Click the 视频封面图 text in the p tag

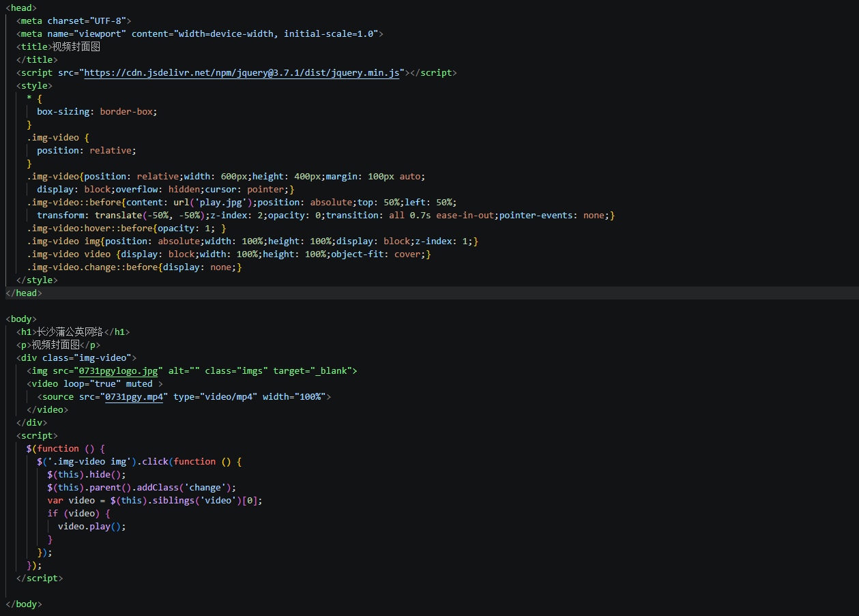[x=56, y=345]
